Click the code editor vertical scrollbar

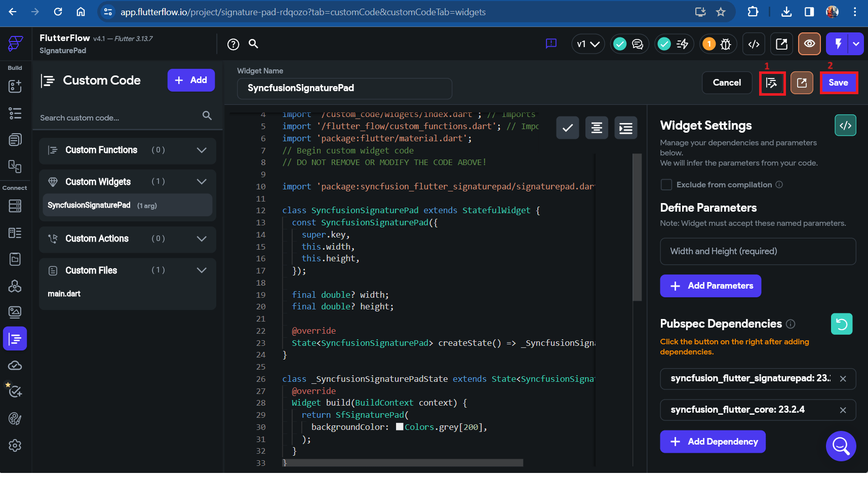[x=637, y=228]
